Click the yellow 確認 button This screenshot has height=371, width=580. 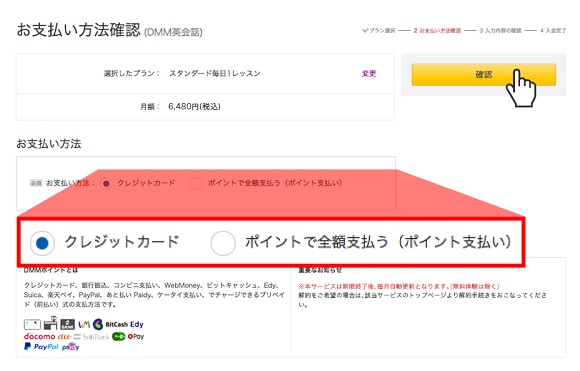[483, 75]
